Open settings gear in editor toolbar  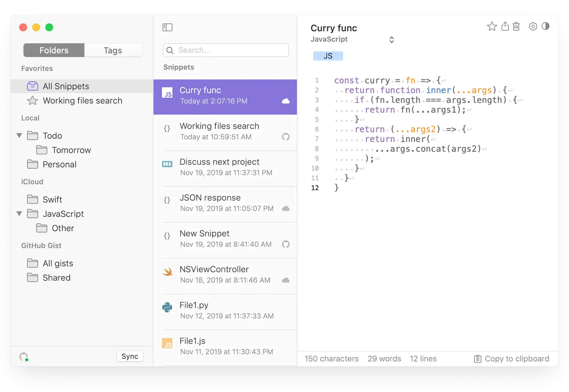click(533, 26)
